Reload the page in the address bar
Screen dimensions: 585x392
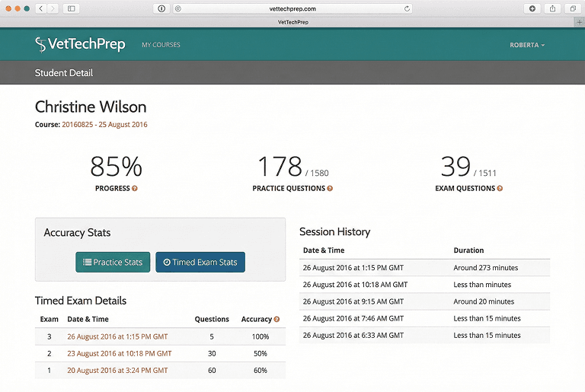click(408, 8)
